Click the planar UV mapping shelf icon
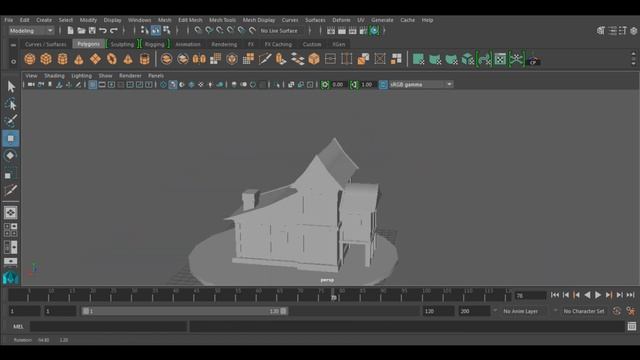This screenshot has height=360, width=640. point(418,59)
